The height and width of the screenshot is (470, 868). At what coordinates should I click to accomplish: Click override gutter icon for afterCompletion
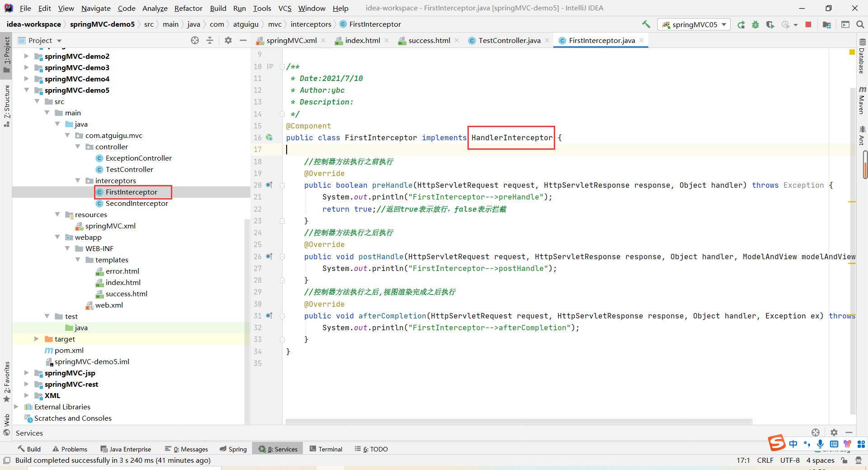click(x=269, y=316)
